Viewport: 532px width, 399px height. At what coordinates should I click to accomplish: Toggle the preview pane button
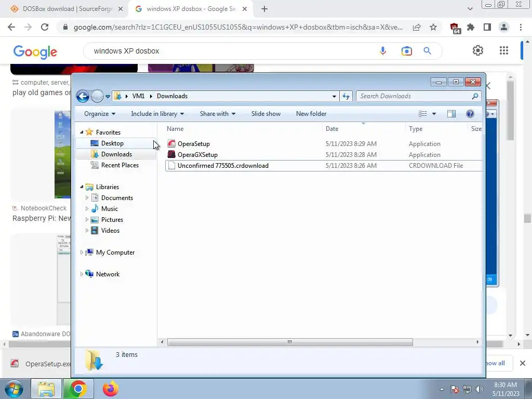pyautogui.click(x=451, y=114)
